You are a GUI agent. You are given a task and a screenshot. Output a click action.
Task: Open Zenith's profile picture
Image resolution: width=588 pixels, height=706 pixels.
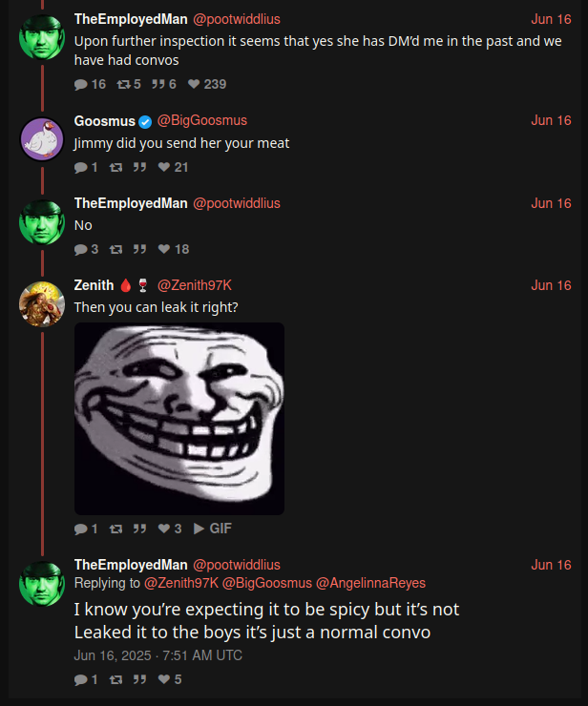(42, 304)
